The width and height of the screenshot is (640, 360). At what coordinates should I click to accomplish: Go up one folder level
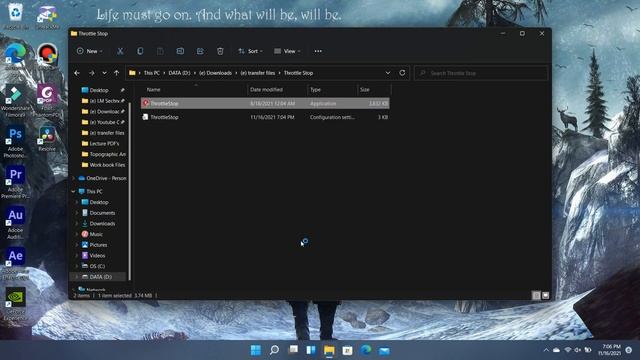click(x=117, y=73)
